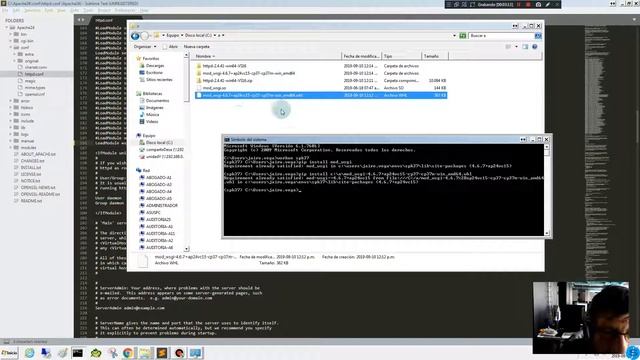Open the view options dropdown arrow in Explorer
Screen dimensions: 640x360
516,47
